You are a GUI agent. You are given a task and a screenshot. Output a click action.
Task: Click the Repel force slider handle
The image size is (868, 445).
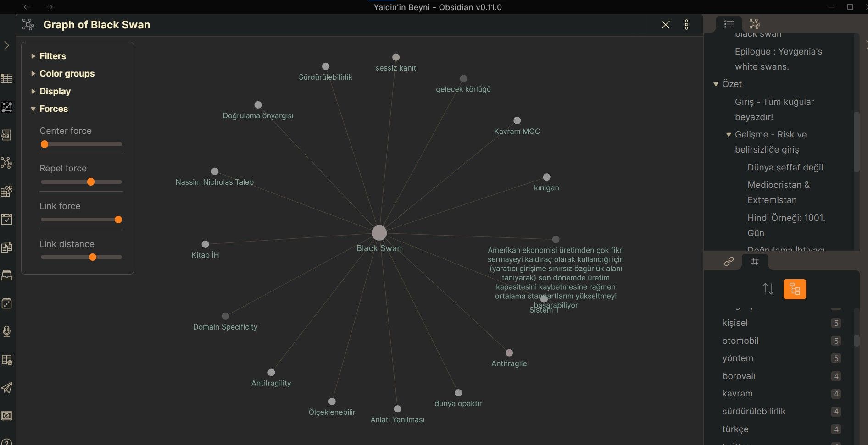point(91,182)
